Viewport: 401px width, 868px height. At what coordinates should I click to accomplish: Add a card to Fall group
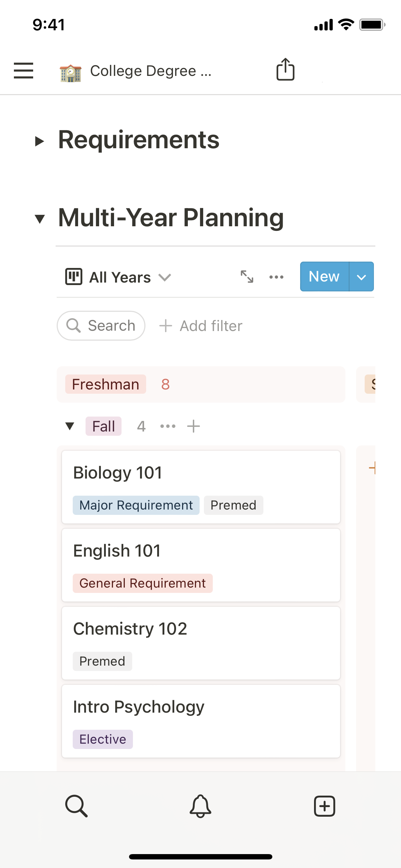pos(194,426)
